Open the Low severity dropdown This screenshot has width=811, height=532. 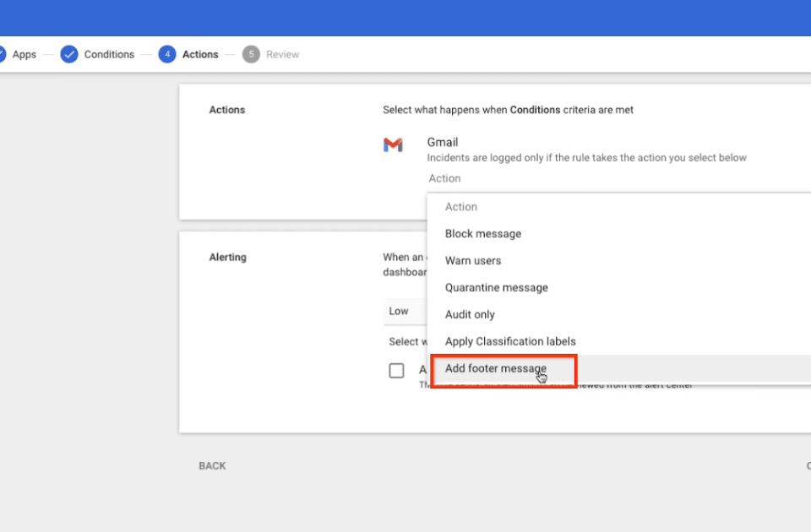(x=405, y=311)
